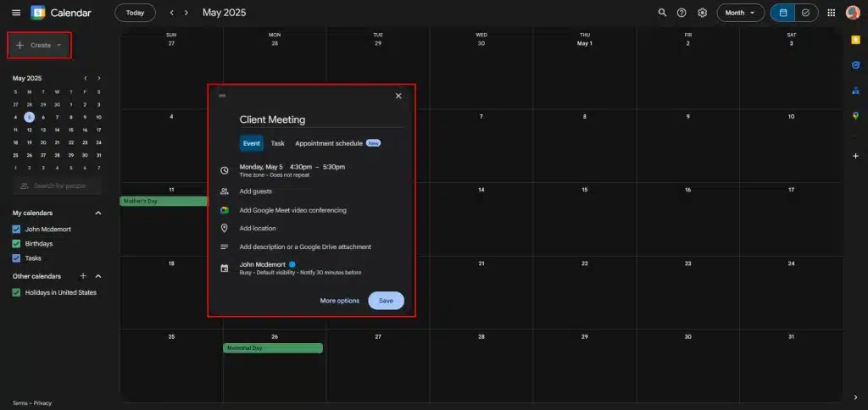Add other calendars plus icon

pos(83,276)
